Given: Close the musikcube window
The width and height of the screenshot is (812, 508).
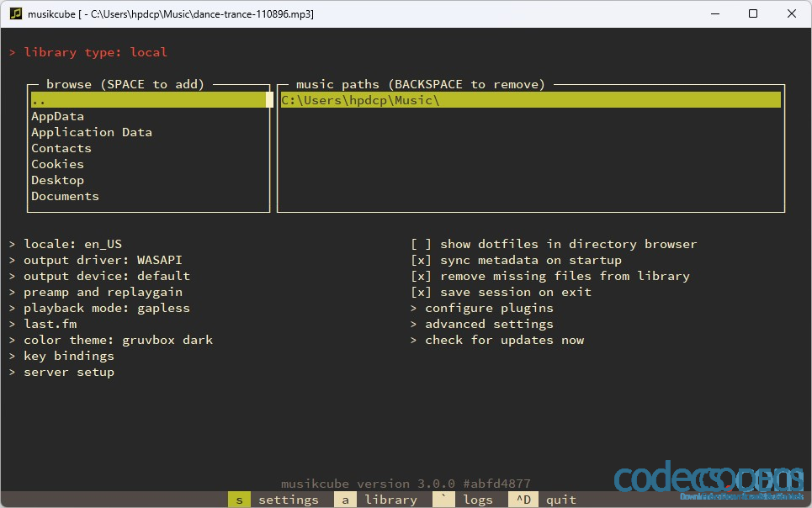Looking at the screenshot, I should pos(791,14).
